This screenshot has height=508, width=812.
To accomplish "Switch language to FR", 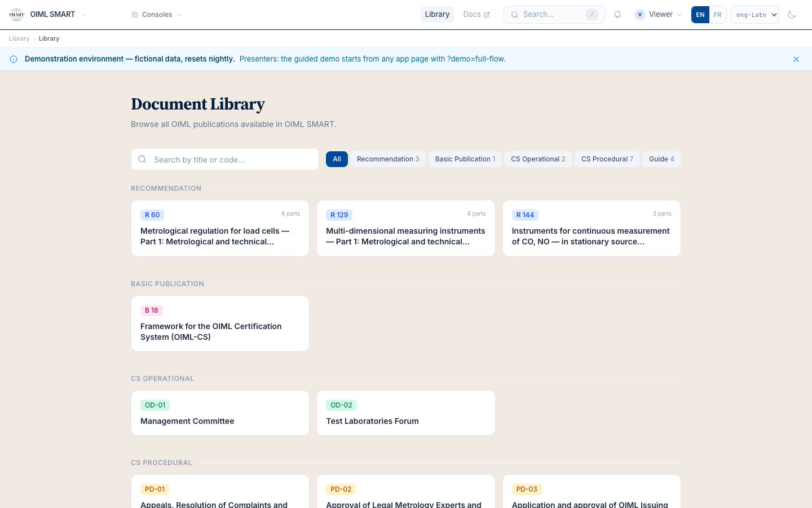I will [x=718, y=15].
